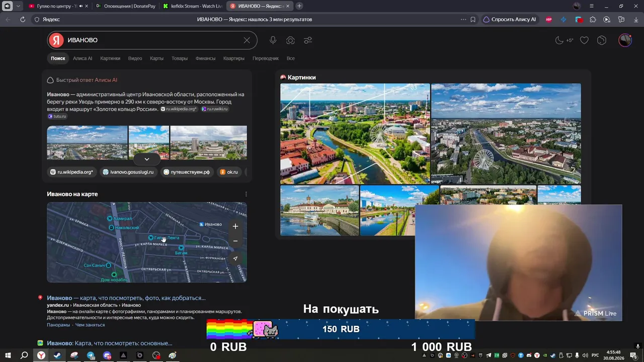The image size is (644, 362).
Task: Open favorites with the heart icon
Action: pos(584,40)
